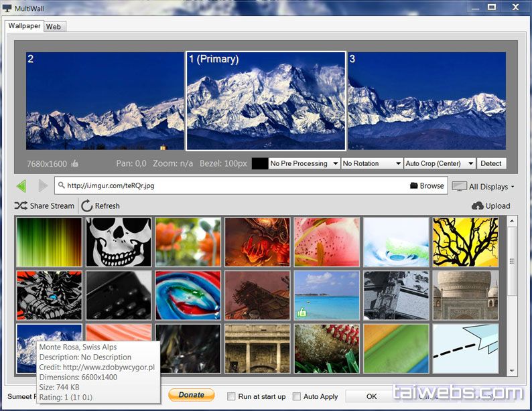Image resolution: width=532 pixels, height=411 pixels.
Task: Click the Browse folder icon
Action: (x=413, y=186)
